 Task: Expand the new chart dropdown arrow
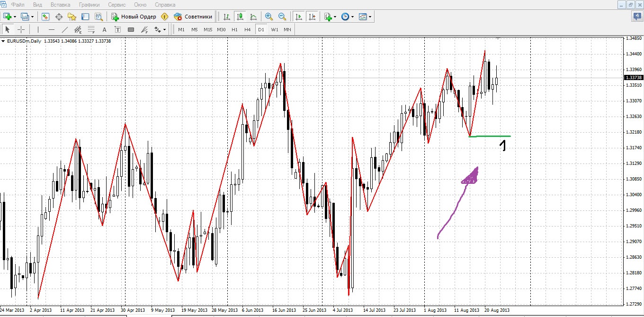coord(15,17)
